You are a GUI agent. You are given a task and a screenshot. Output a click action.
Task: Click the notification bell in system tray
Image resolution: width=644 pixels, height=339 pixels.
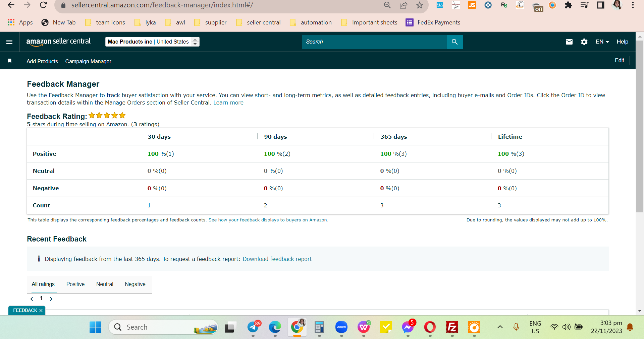tap(630, 327)
